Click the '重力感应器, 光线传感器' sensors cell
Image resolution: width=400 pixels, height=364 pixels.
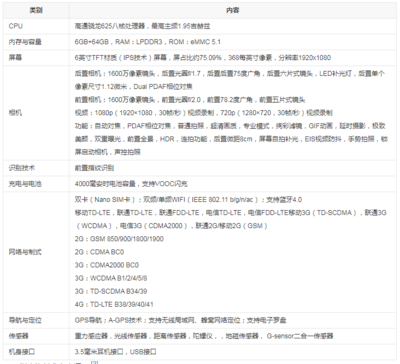(x=204, y=336)
